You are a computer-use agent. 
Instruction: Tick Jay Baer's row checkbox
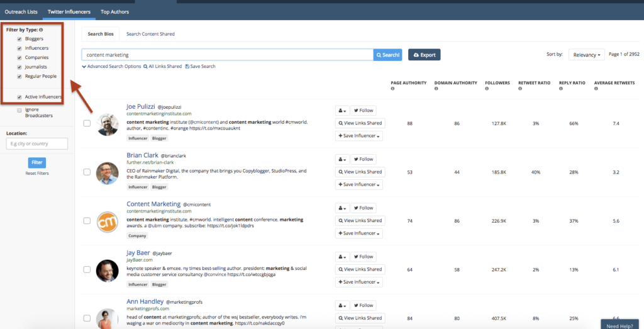(87, 269)
